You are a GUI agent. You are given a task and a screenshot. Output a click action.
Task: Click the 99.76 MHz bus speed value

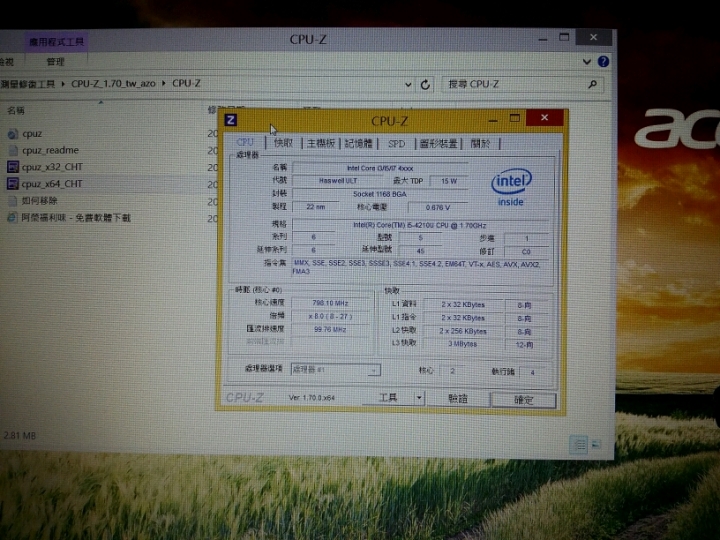coord(330,330)
